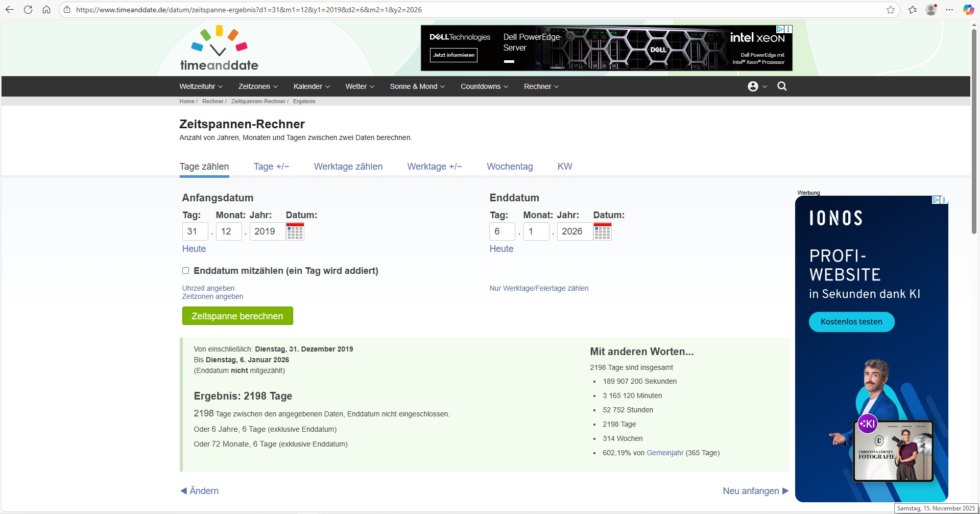The image size is (980, 514).
Task: Click the Uhrzeit angeben link
Action: coord(208,288)
